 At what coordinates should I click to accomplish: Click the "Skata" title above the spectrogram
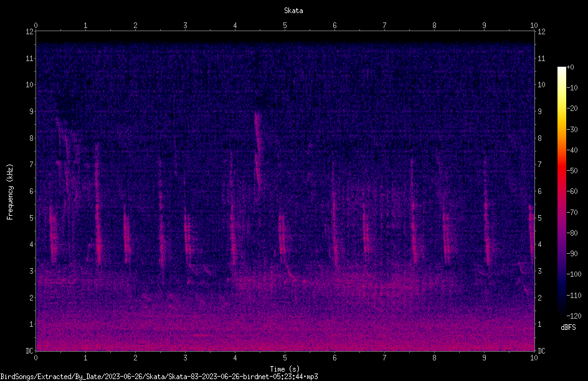coord(293,11)
